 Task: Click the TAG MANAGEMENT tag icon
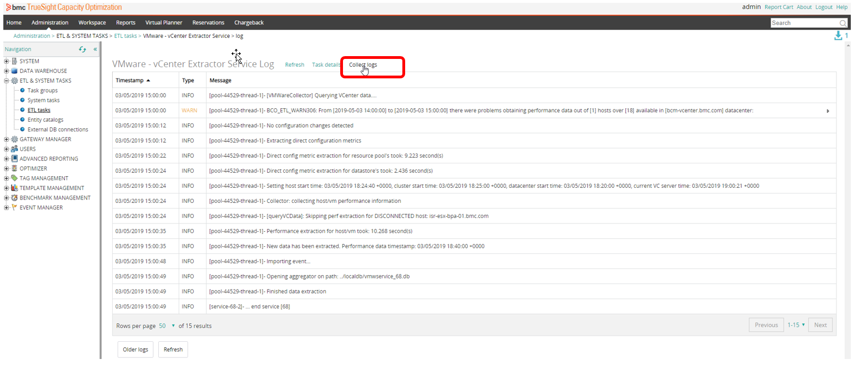click(x=14, y=178)
